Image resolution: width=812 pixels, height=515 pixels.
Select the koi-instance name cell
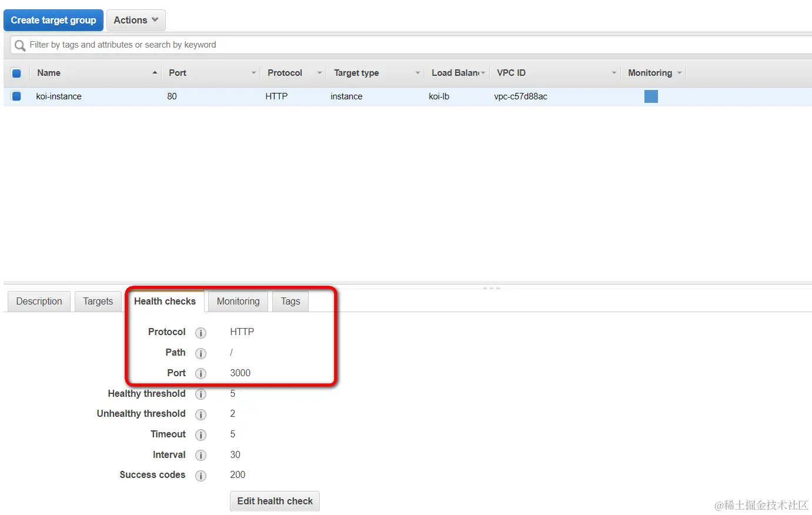tap(59, 96)
